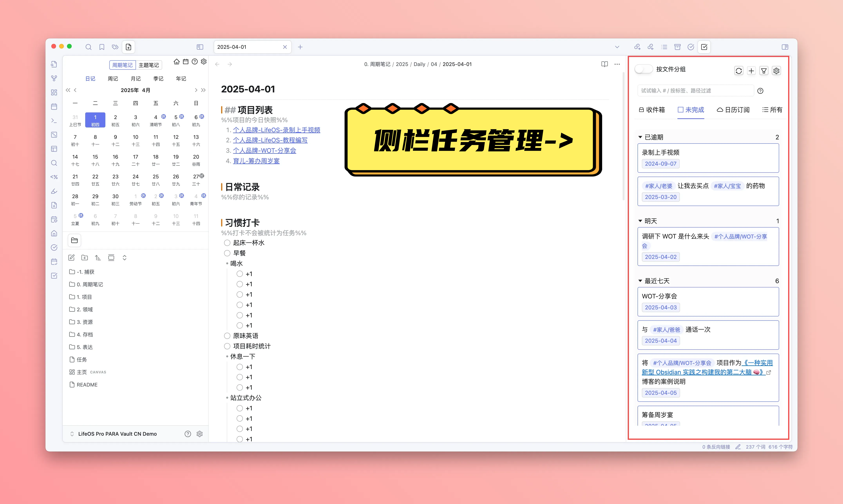Open the search icon in top toolbar
Image resolution: width=843 pixels, height=504 pixels.
click(88, 47)
